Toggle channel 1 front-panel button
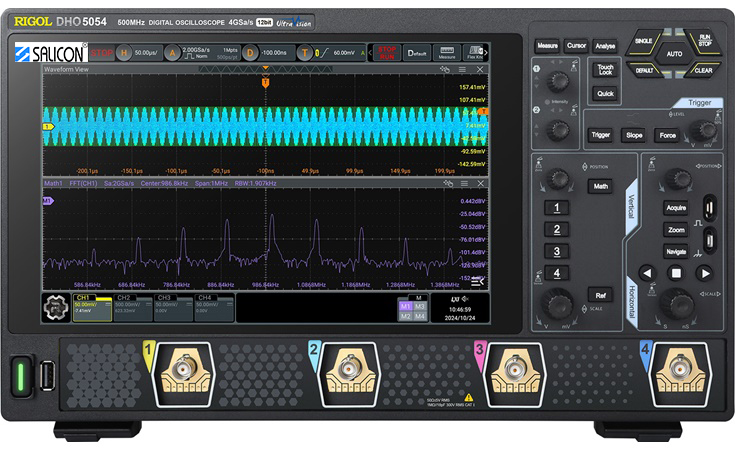735x450 pixels. pos(556,208)
